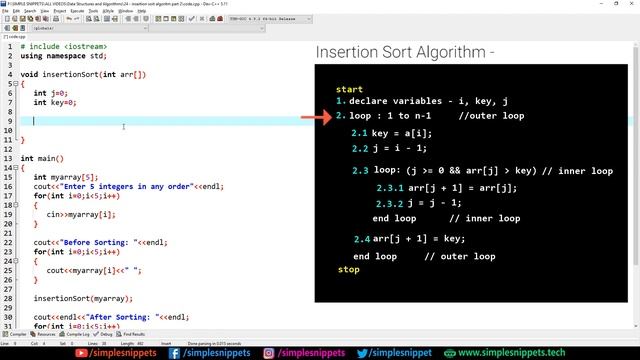
Task: Click the Run toolbar icon
Action: point(166,19)
